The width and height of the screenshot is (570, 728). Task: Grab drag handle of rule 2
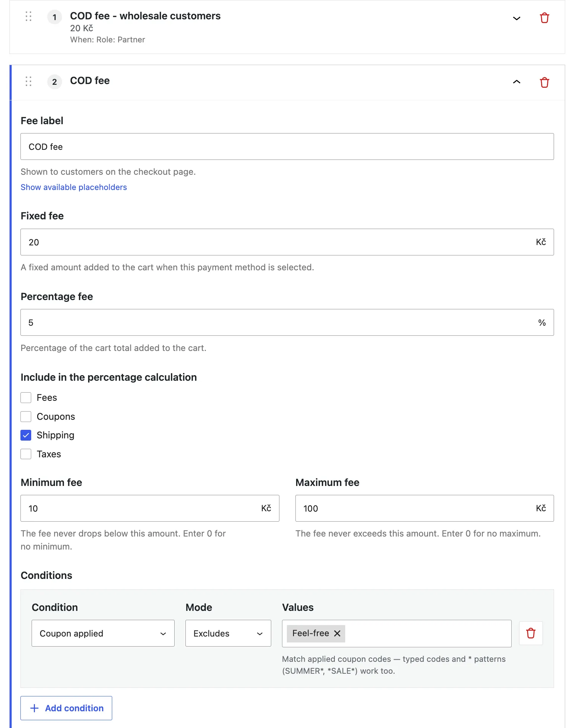[29, 81]
